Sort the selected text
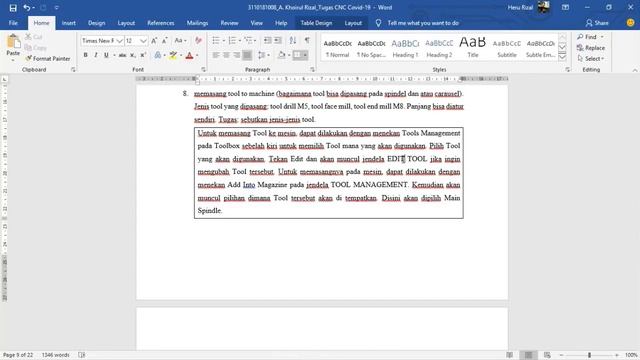 293,40
